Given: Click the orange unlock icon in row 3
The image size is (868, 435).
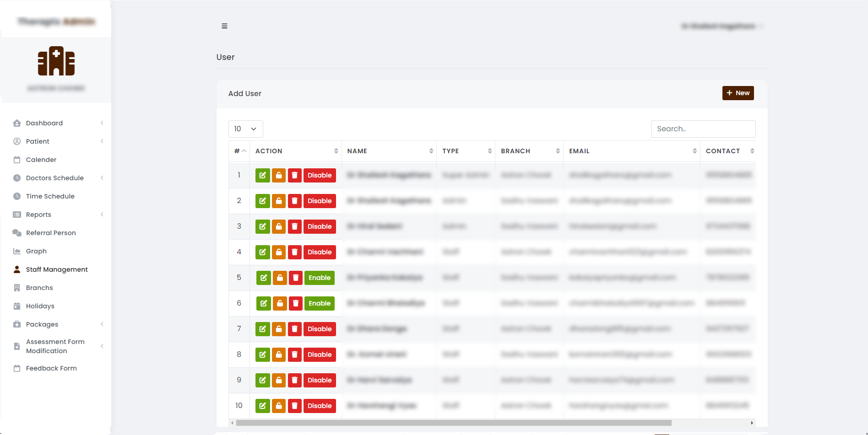Looking at the screenshot, I should pos(278,226).
